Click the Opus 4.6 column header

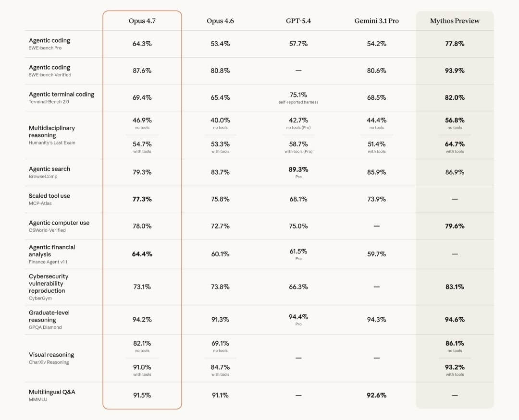coord(220,21)
